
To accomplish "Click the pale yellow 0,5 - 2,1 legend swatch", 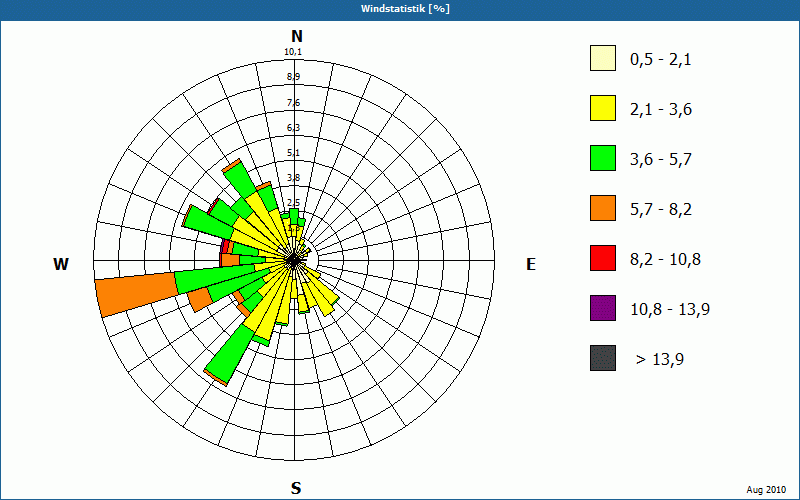I will coord(603,58).
